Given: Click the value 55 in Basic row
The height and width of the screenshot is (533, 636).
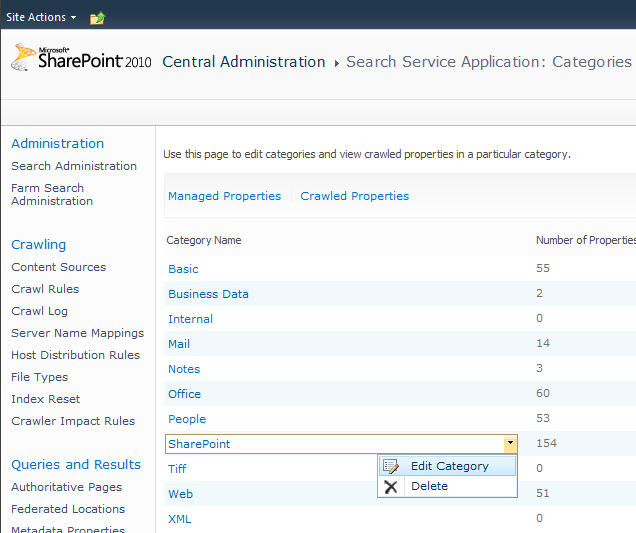Looking at the screenshot, I should pos(543,268).
